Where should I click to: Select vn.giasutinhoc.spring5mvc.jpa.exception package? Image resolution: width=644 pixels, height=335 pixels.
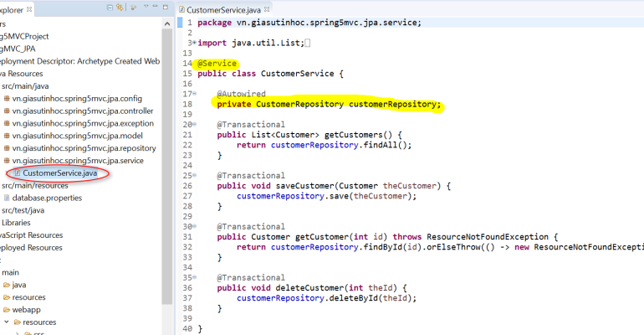83,123
